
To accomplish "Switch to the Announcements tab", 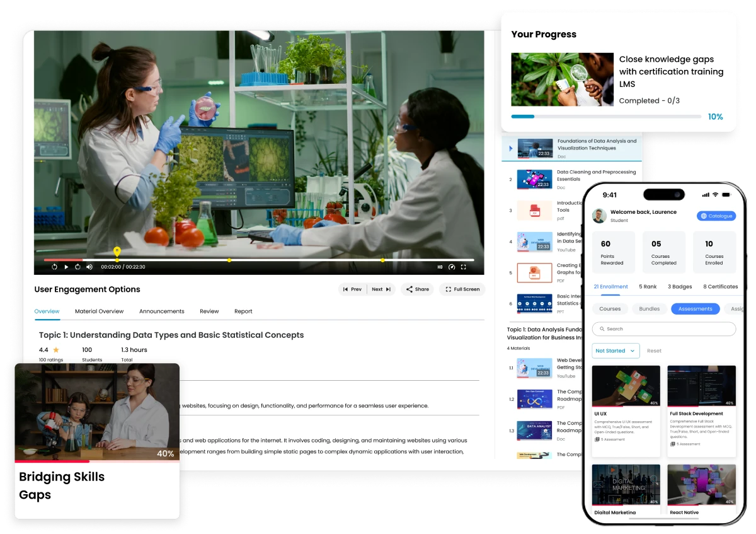I will coord(162,311).
